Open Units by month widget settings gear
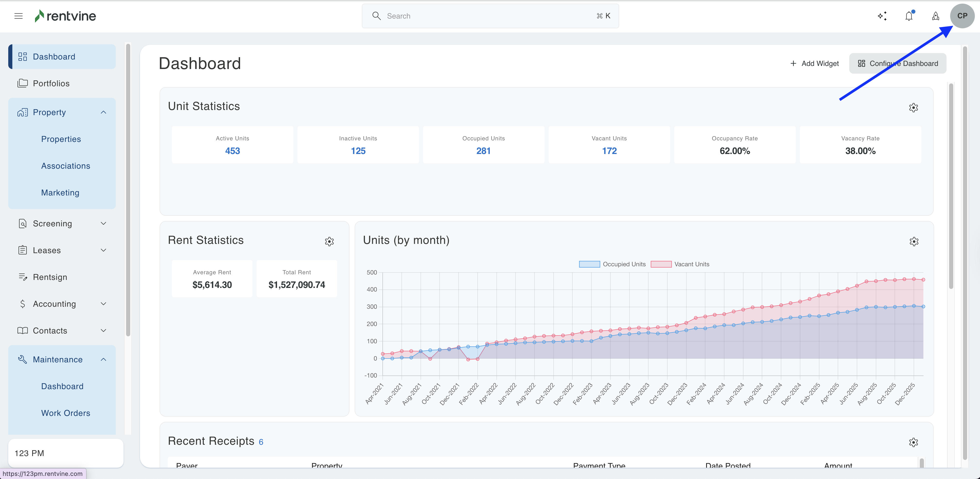The height and width of the screenshot is (479, 980). pos(914,241)
